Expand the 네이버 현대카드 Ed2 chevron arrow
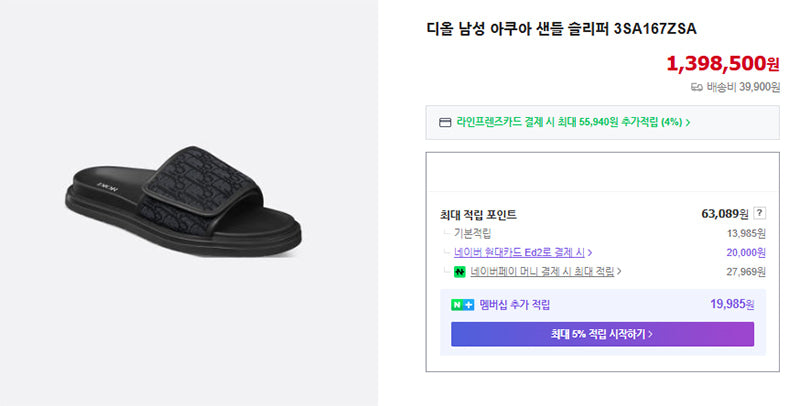 coord(590,252)
